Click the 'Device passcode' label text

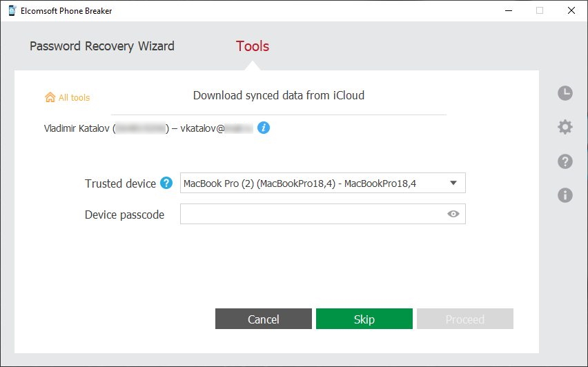124,215
